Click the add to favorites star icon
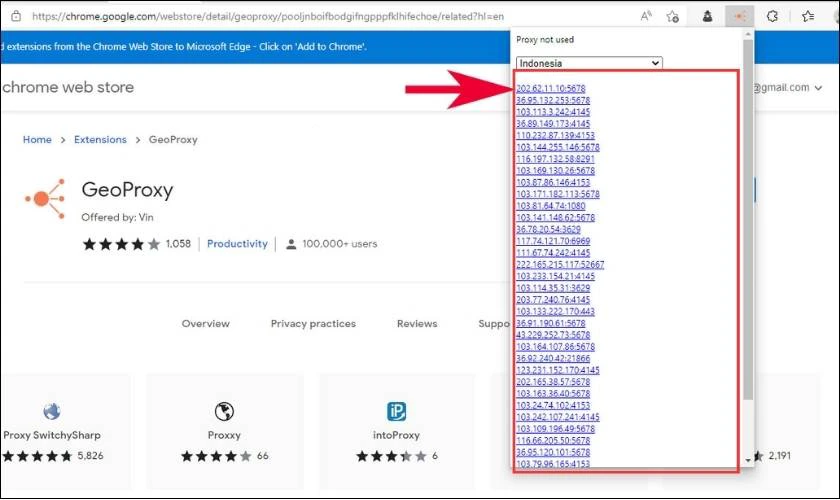 tap(673, 17)
